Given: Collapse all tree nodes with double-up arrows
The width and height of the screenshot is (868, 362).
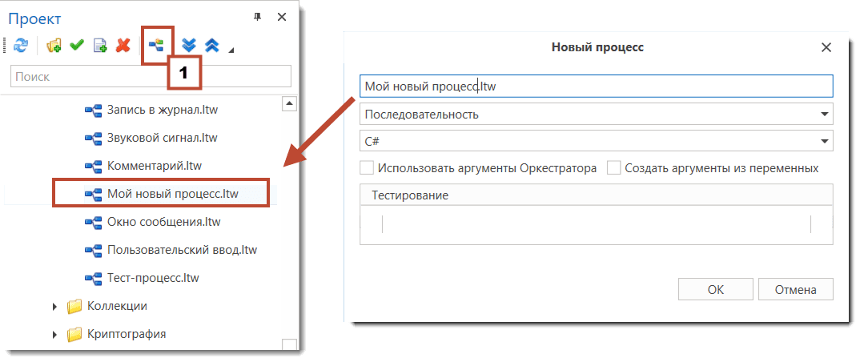Looking at the screenshot, I should coord(212,46).
